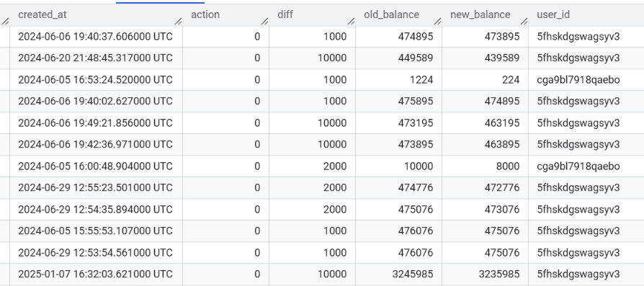The image size is (644, 286).
Task: Click 473895 in the old_balance column
Action: pos(415,145)
